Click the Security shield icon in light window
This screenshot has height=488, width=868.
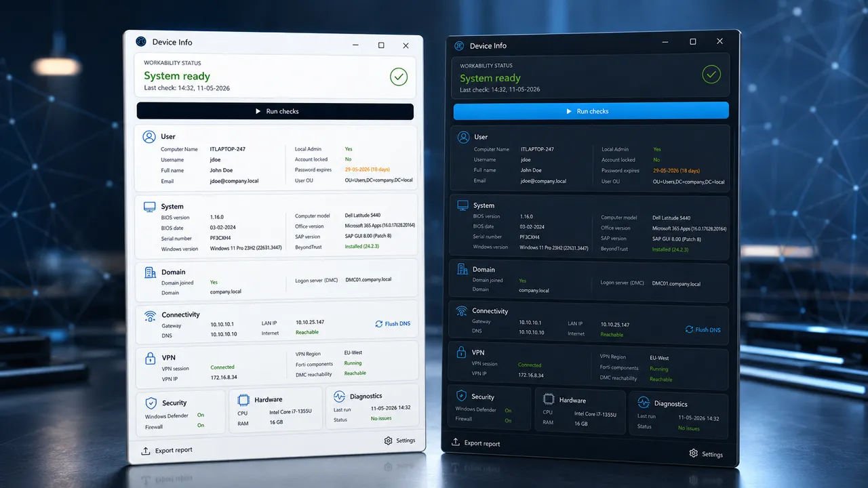pos(151,403)
